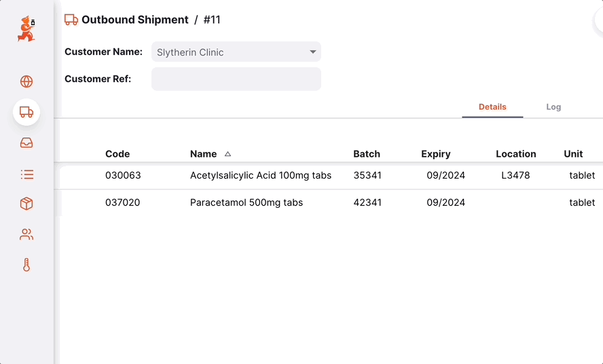The width and height of the screenshot is (603, 364).
Task: Open the globe dashboard icon in sidebar
Action: tap(26, 81)
